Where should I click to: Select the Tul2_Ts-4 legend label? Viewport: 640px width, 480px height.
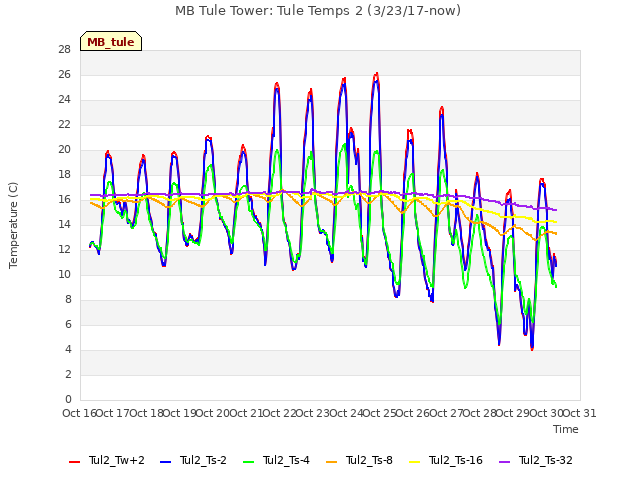(x=286, y=460)
